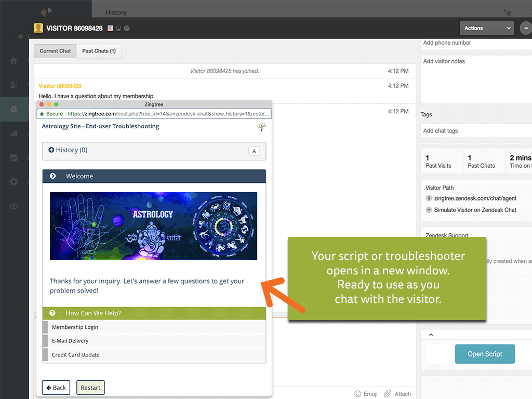Click the Add chat tags field
This screenshot has height=399, width=532.
[x=475, y=131]
